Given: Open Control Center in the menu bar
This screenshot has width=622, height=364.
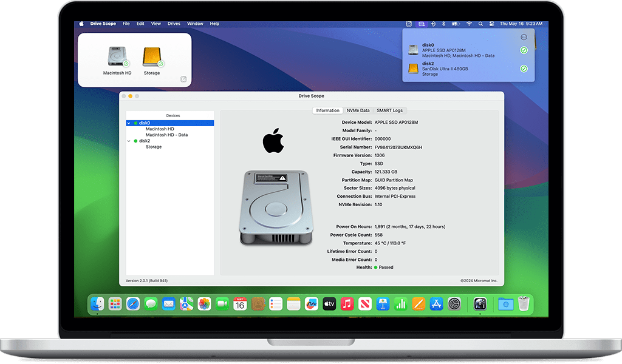Looking at the screenshot, I should 491,24.
